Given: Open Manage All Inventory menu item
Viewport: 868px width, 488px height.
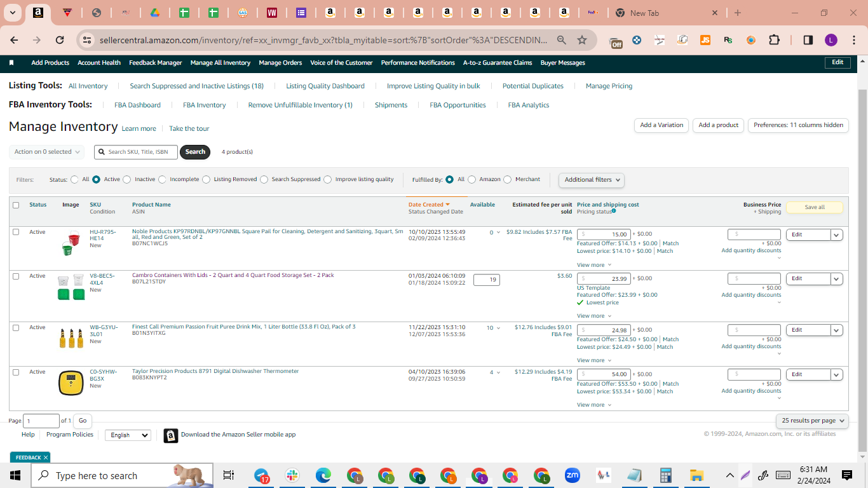Looking at the screenshot, I should [x=220, y=63].
